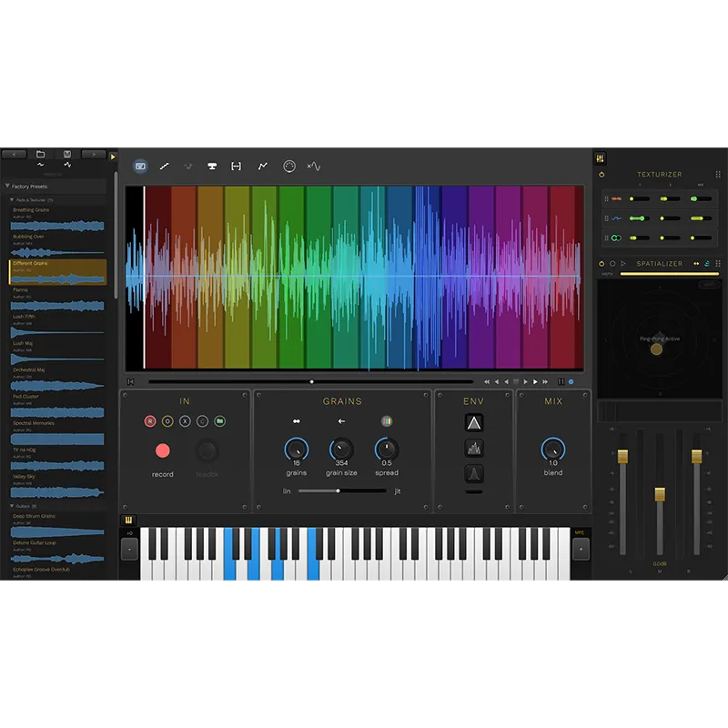Click the spread knob
728x728 pixels.
[387, 449]
